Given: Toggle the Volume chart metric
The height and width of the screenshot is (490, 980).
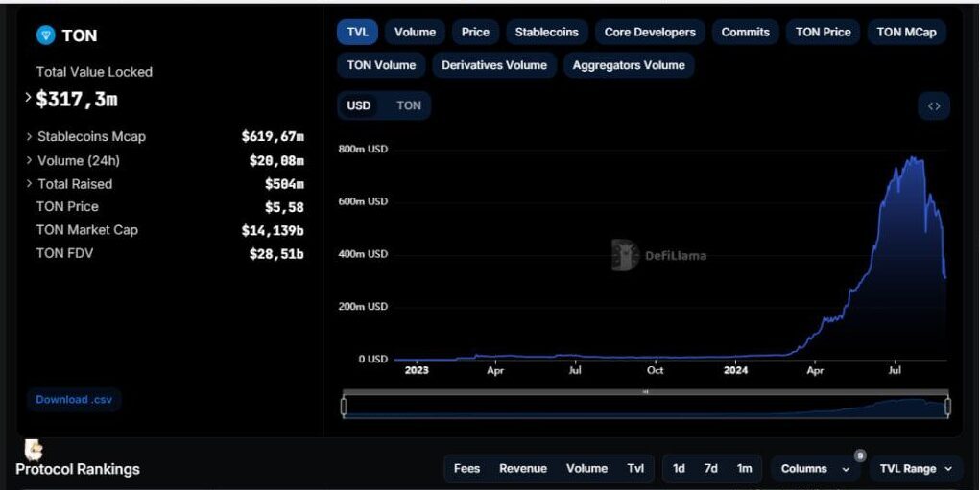Looking at the screenshot, I should click(415, 32).
